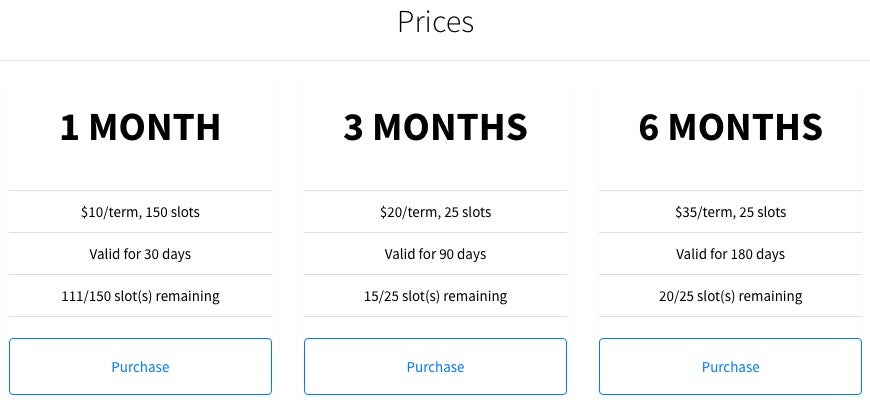
Task: Click the $10/term, 150 slots row
Action: (140, 212)
